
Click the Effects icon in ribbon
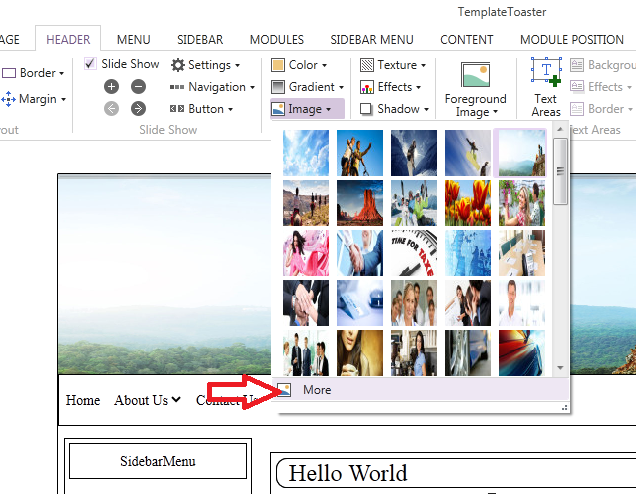pos(367,87)
